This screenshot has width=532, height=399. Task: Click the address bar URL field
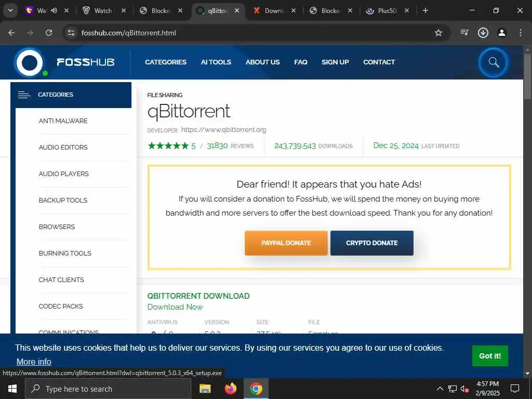pos(251,33)
